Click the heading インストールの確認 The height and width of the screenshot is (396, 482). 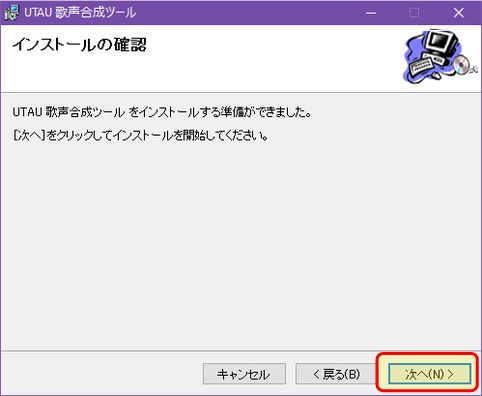[x=79, y=45]
